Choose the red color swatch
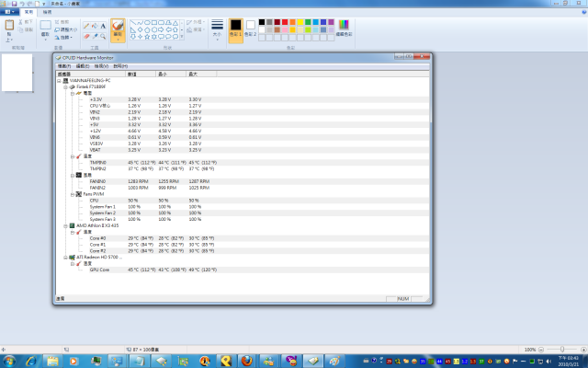This screenshot has width=588, height=368. tap(285, 22)
